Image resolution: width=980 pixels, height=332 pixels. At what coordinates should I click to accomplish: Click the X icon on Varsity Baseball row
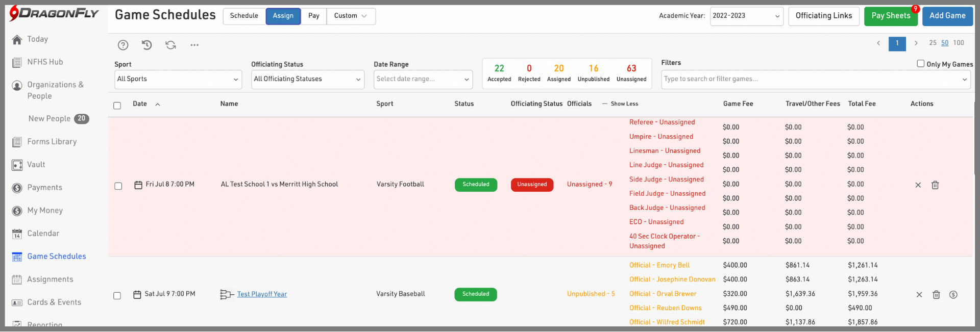(919, 295)
